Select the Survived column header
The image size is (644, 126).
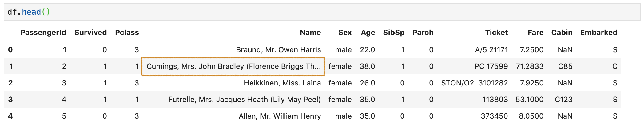point(91,33)
